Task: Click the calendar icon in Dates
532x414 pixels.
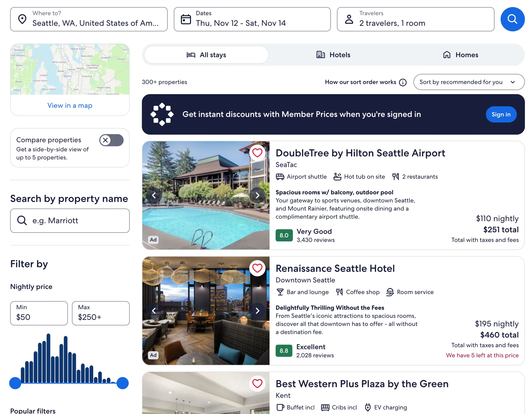Action: click(186, 19)
